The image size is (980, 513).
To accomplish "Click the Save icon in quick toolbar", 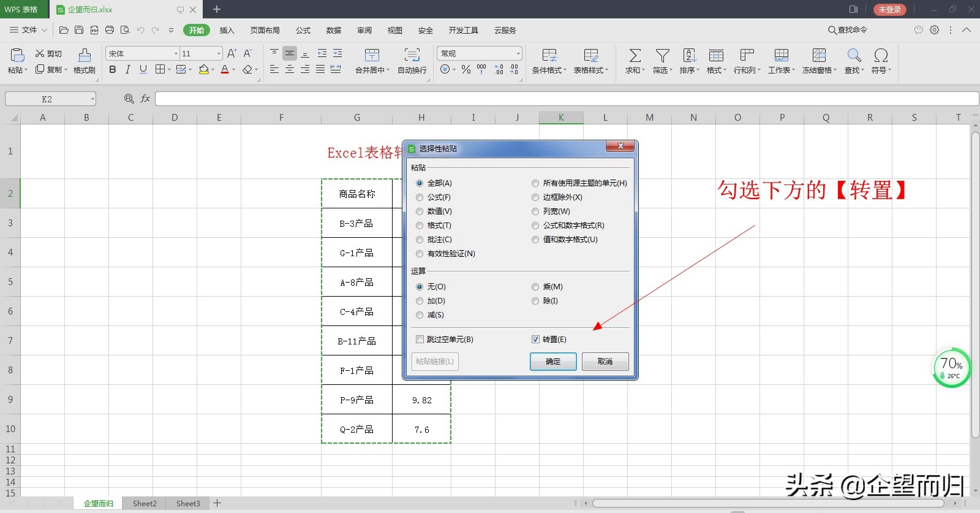I will (x=79, y=30).
